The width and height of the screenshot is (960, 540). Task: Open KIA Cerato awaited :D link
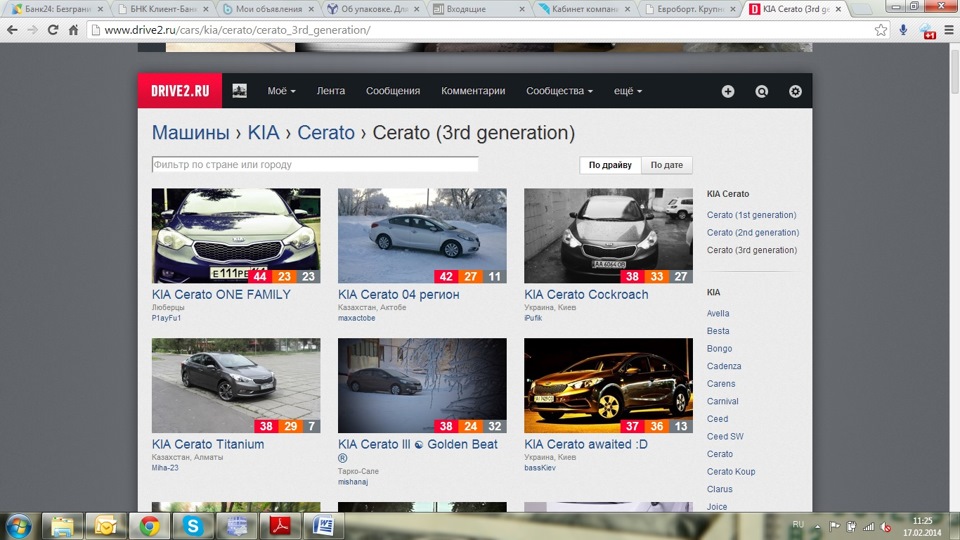tap(586, 444)
